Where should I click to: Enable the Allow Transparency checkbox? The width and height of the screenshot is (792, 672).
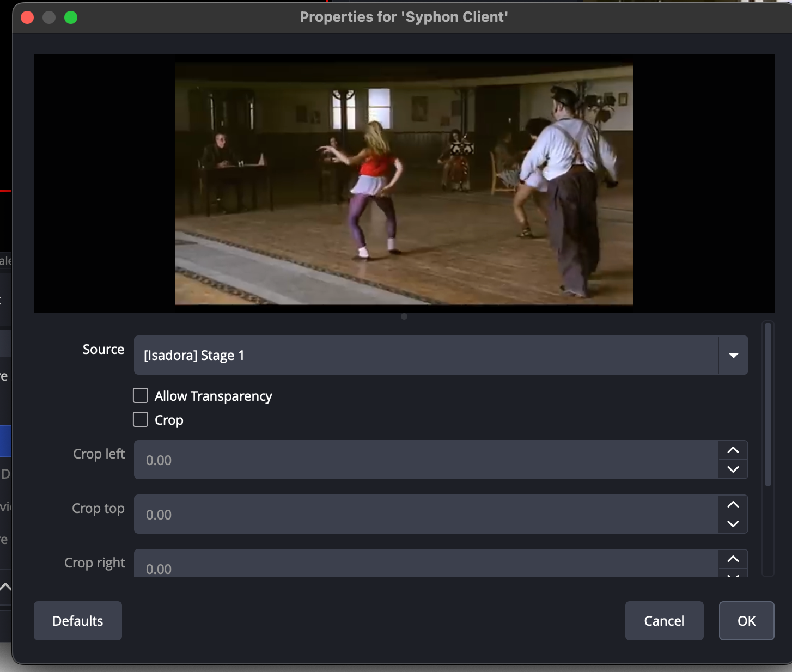tap(141, 395)
